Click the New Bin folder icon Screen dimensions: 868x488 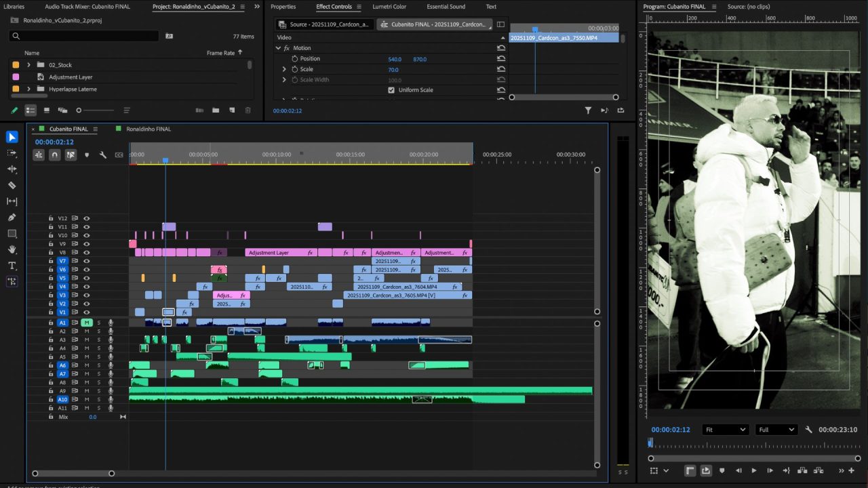pyautogui.click(x=216, y=110)
